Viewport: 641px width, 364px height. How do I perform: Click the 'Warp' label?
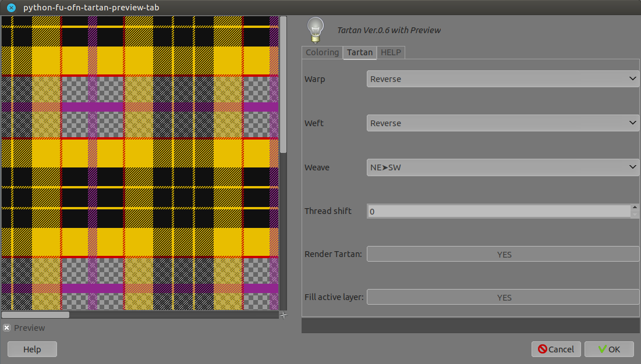click(315, 79)
